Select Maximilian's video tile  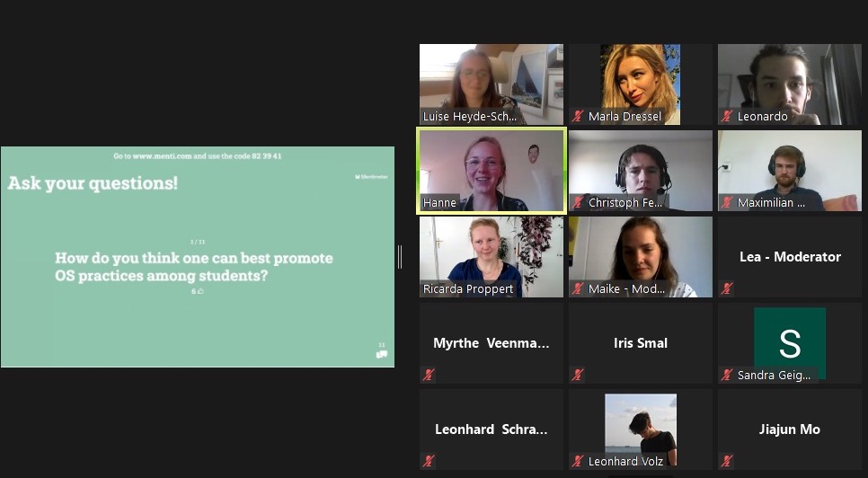(790, 171)
